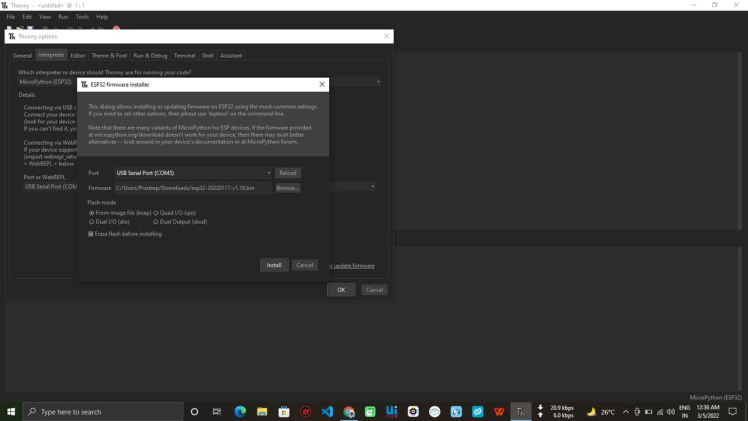Viewport: 748px width, 421px height.
Task: Open volume control in system tray
Action: coord(671,411)
